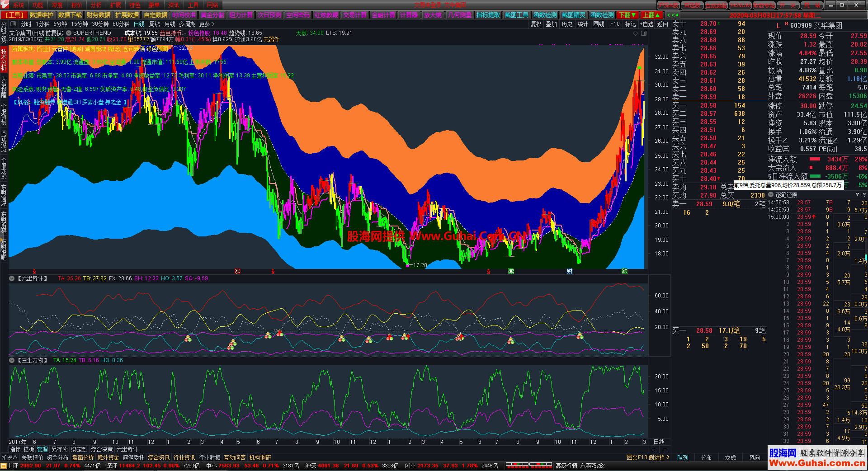The image size is (868, 471).
Task: Click the application logo icon at top-left
Action: 5,5
